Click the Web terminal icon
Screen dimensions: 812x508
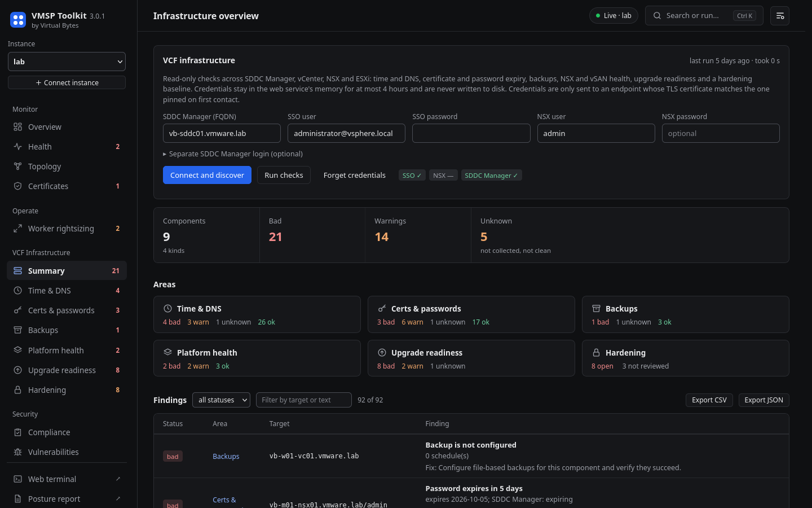click(x=18, y=479)
